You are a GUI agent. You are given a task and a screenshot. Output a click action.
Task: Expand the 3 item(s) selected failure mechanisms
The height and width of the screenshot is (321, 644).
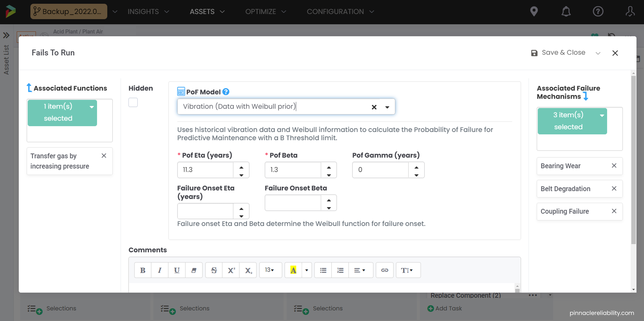tap(602, 115)
